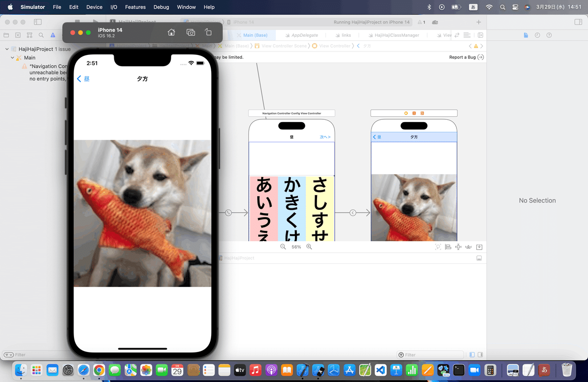Open the Find navigator magnifier icon
Image resolution: width=588 pixels, height=382 pixels.
click(x=41, y=35)
